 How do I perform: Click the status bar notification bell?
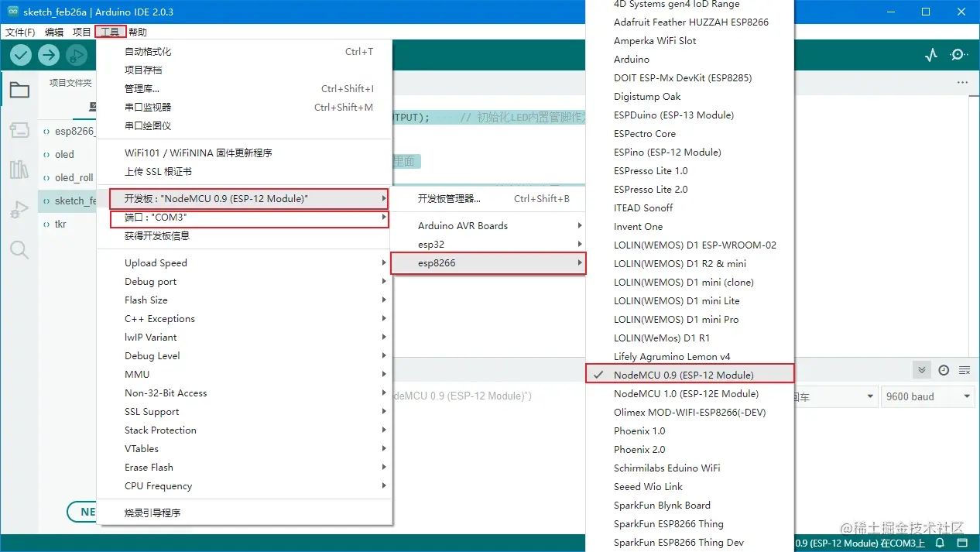[940, 543]
